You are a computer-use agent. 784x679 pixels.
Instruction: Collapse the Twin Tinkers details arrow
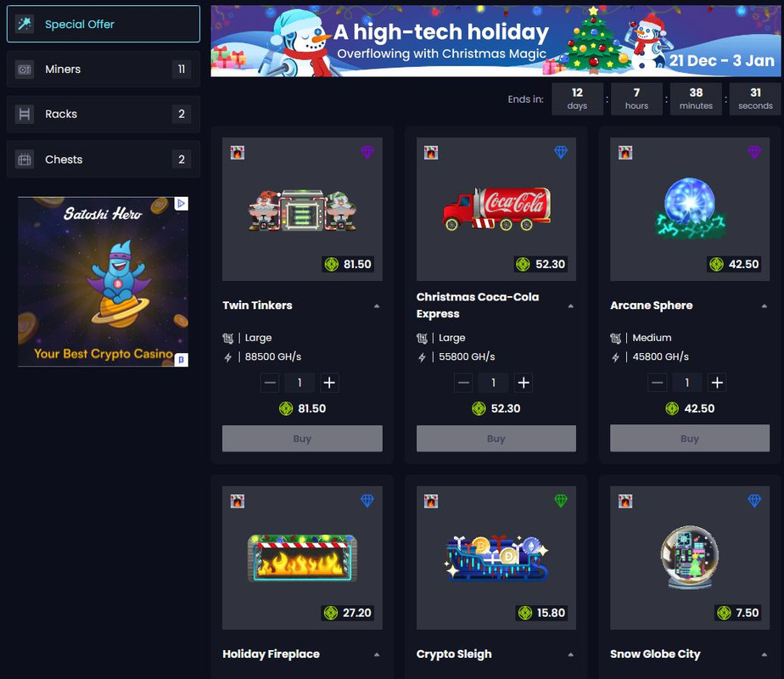pyautogui.click(x=377, y=306)
